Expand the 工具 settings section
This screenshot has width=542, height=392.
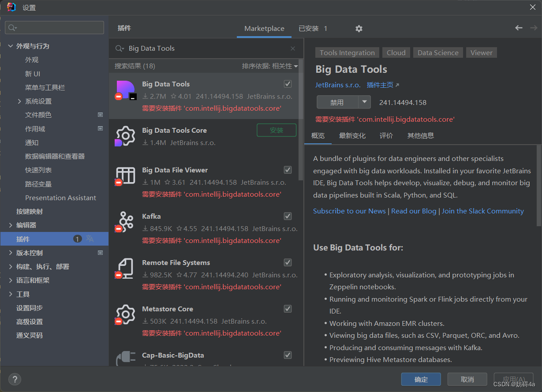point(11,294)
